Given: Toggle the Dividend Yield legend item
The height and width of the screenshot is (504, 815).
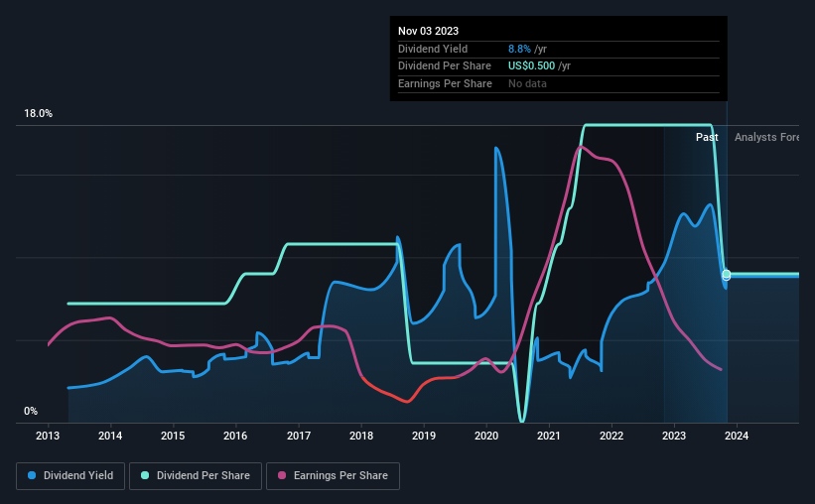Looking at the screenshot, I should (x=70, y=476).
